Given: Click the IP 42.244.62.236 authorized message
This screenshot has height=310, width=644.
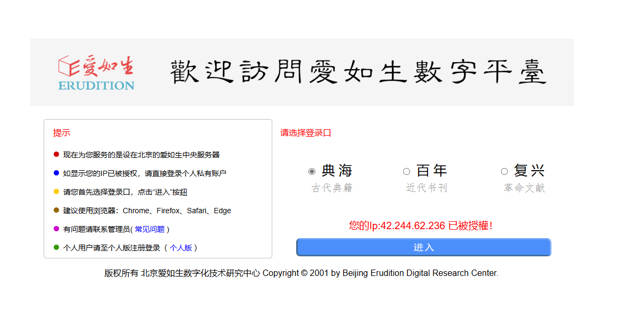Looking at the screenshot, I should point(421,225).
